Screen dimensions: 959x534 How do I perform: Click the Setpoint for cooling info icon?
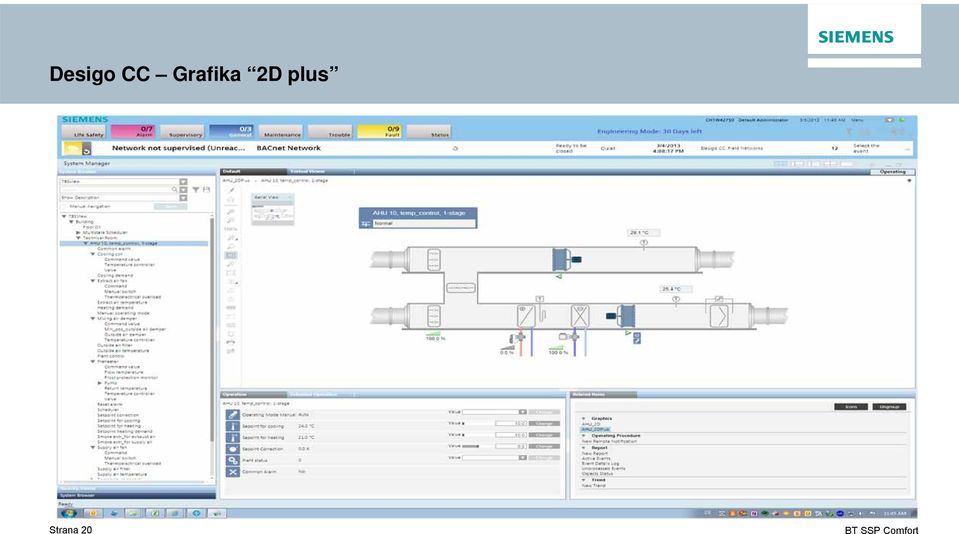(232, 426)
